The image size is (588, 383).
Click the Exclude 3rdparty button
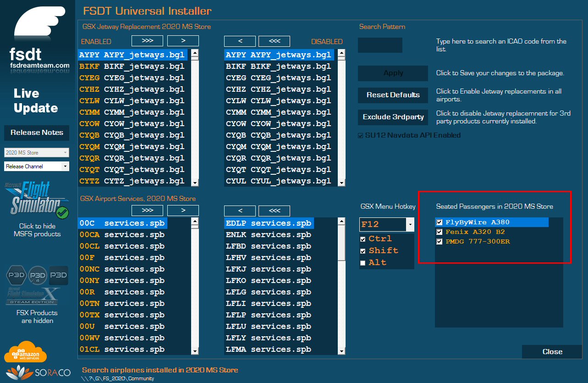click(x=393, y=117)
